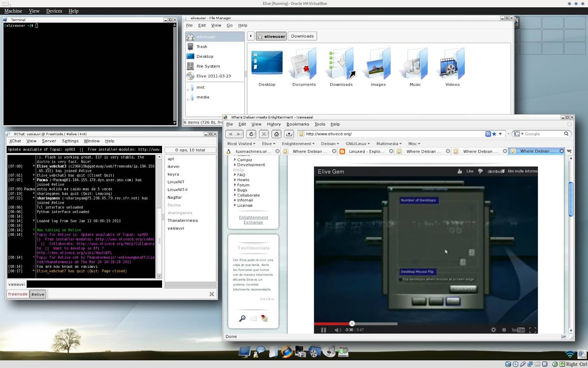
Task: Pause the Elive Gem video
Action: point(324,330)
